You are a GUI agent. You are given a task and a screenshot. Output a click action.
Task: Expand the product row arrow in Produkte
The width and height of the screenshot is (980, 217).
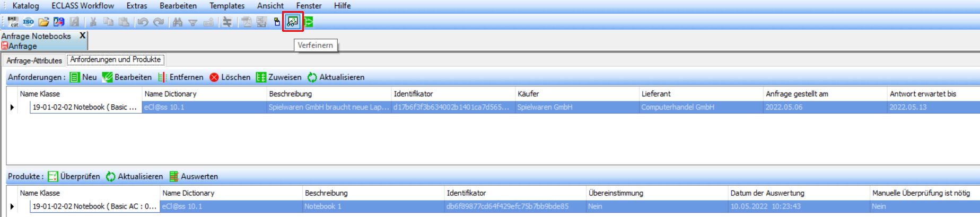[12, 207]
